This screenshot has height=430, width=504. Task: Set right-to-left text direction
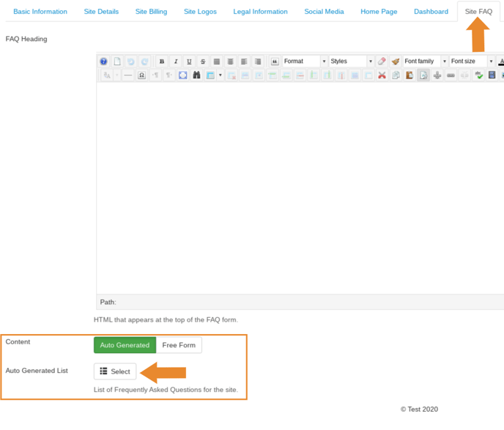tap(169, 75)
